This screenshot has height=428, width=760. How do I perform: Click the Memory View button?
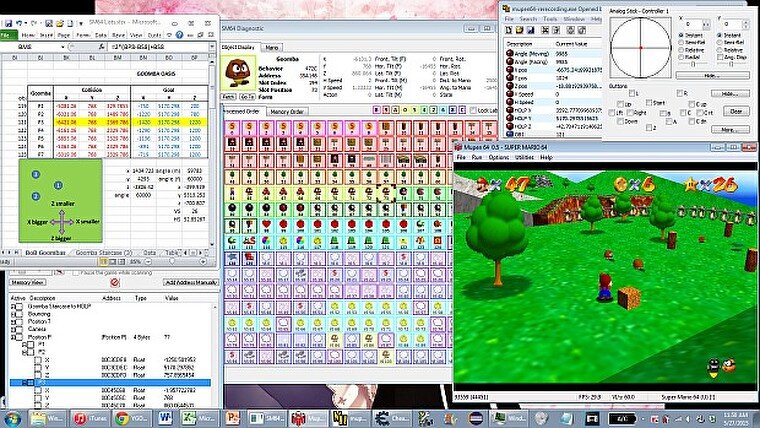(28, 282)
